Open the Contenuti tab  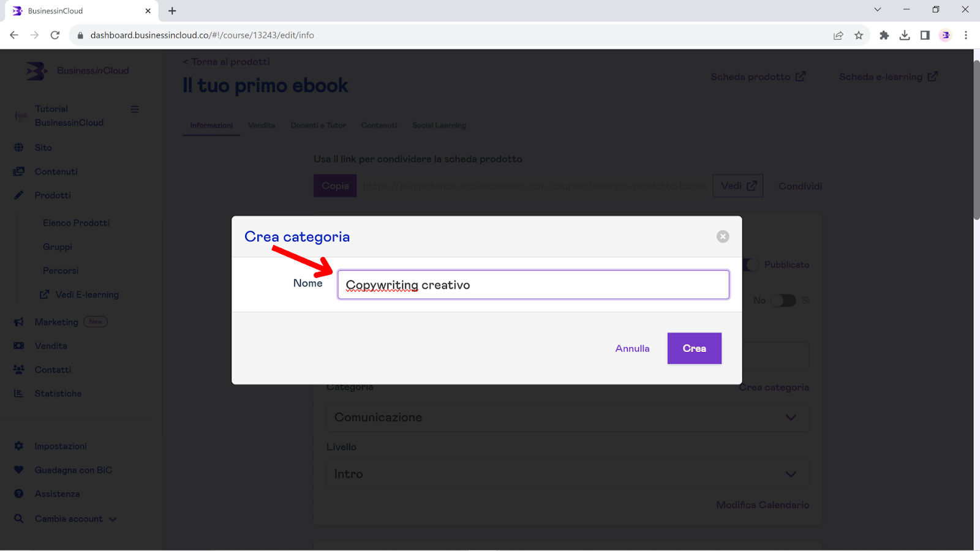click(379, 126)
